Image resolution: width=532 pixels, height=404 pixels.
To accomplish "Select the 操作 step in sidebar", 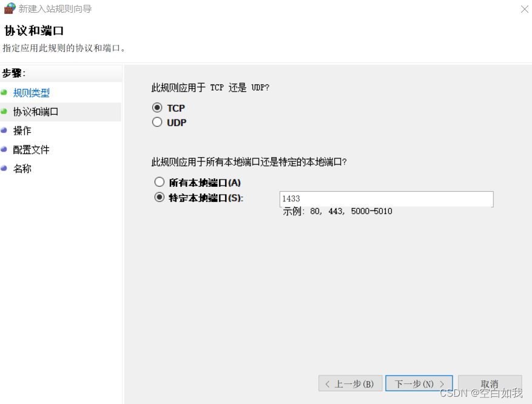I will pyautogui.click(x=22, y=130).
